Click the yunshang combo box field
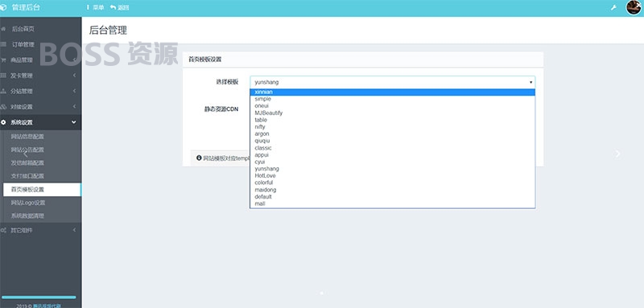 (x=392, y=82)
